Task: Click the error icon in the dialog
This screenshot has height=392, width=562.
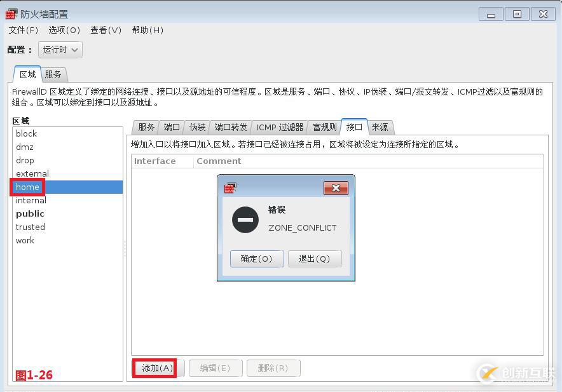Action: (246, 220)
